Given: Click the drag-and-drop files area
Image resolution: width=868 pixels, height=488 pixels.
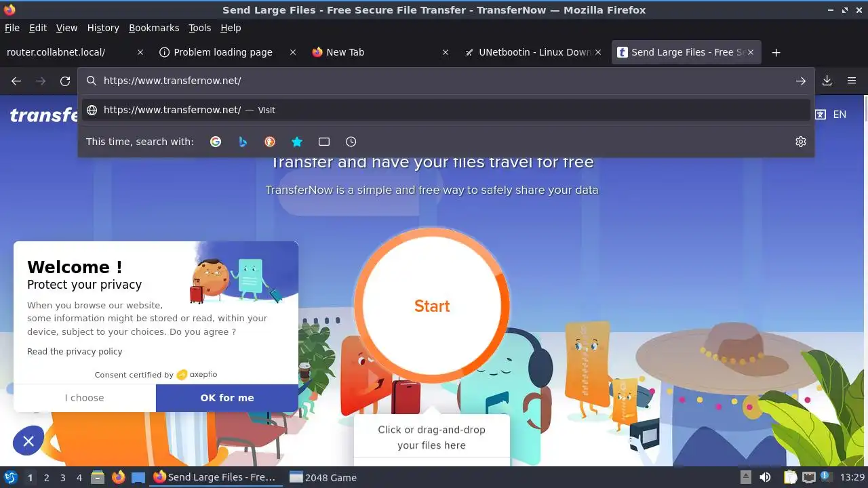Looking at the screenshot, I should coord(432,437).
